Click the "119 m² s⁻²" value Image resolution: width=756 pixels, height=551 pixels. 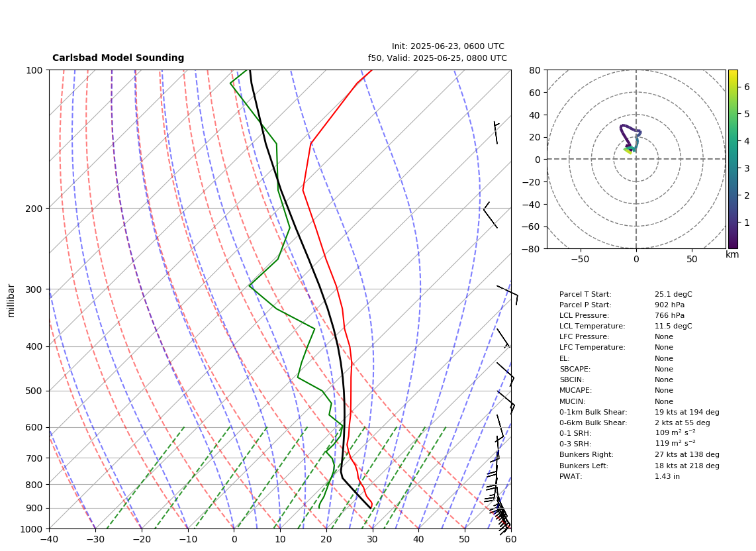tap(675, 444)
